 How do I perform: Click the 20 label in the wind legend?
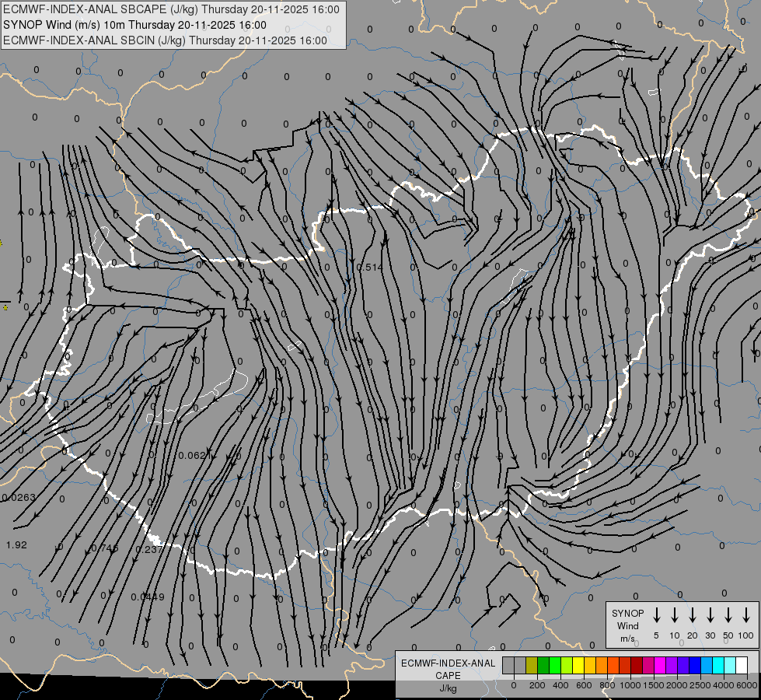[x=693, y=635]
